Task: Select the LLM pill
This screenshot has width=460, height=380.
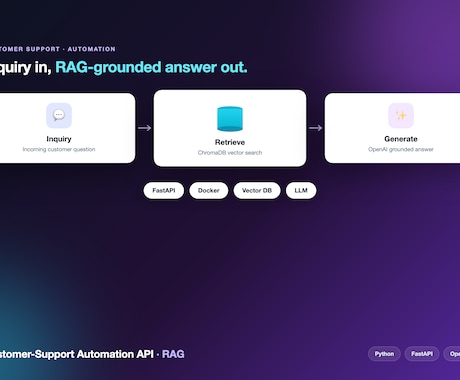Action: [x=301, y=191]
